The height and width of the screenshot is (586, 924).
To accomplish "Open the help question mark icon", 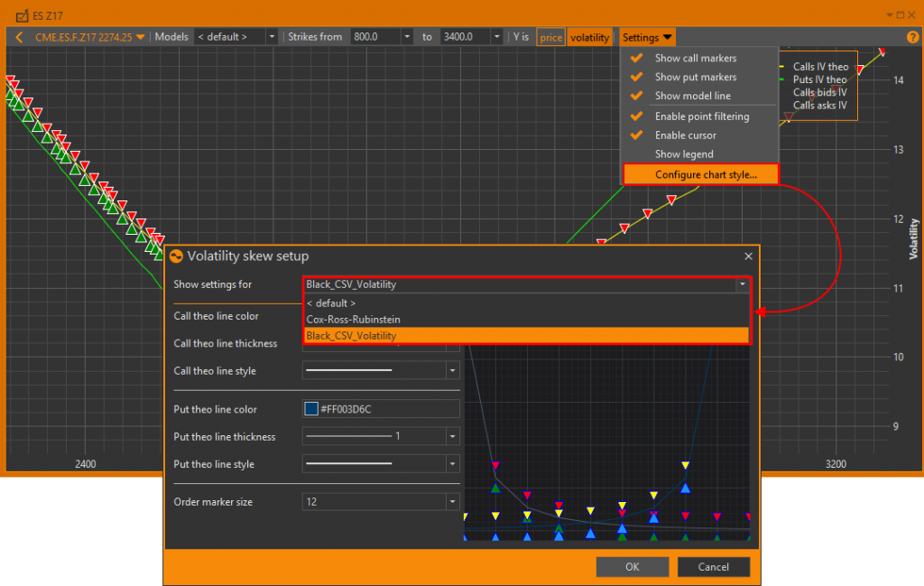I will [x=912, y=37].
